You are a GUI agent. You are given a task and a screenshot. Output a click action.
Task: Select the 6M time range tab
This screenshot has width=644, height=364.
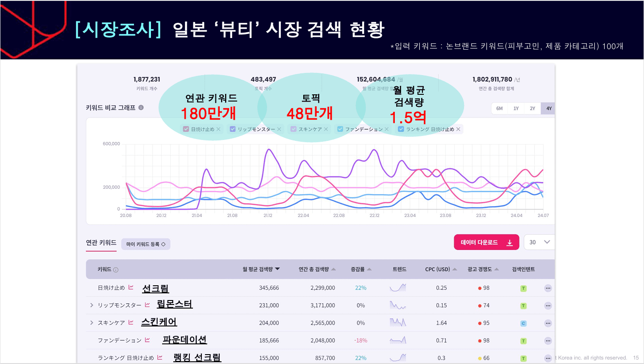pyautogui.click(x=499, y=108)
